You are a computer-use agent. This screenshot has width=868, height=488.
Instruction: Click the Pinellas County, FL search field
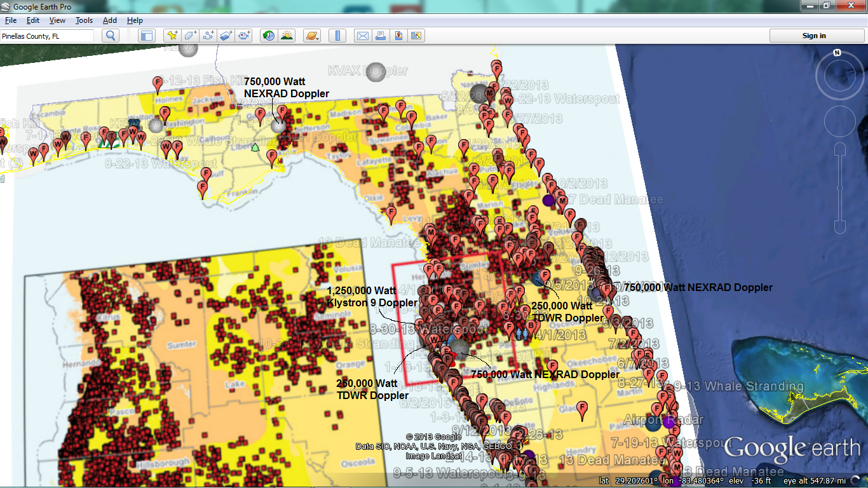point(47,36)
